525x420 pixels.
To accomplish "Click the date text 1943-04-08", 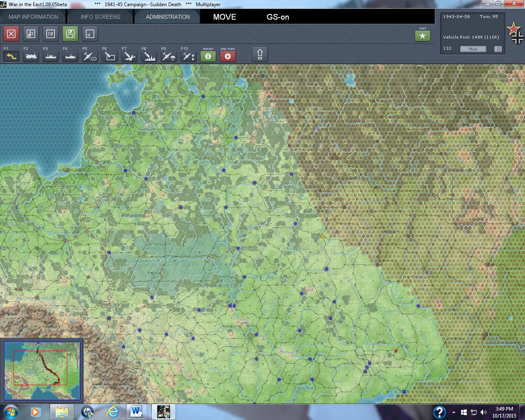I will point(457,17).
